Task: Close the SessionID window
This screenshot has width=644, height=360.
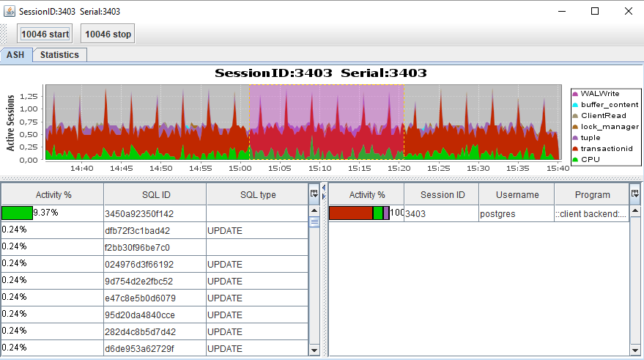Action: 629,11
